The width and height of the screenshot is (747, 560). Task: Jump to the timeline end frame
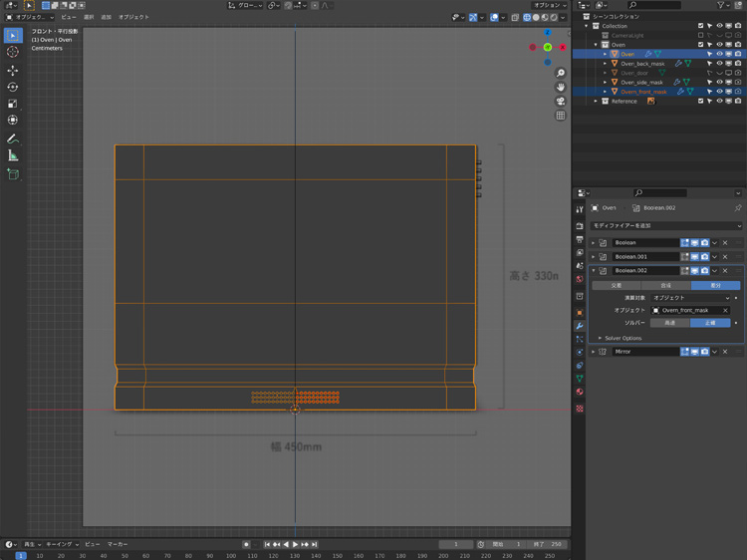point(315,544)
